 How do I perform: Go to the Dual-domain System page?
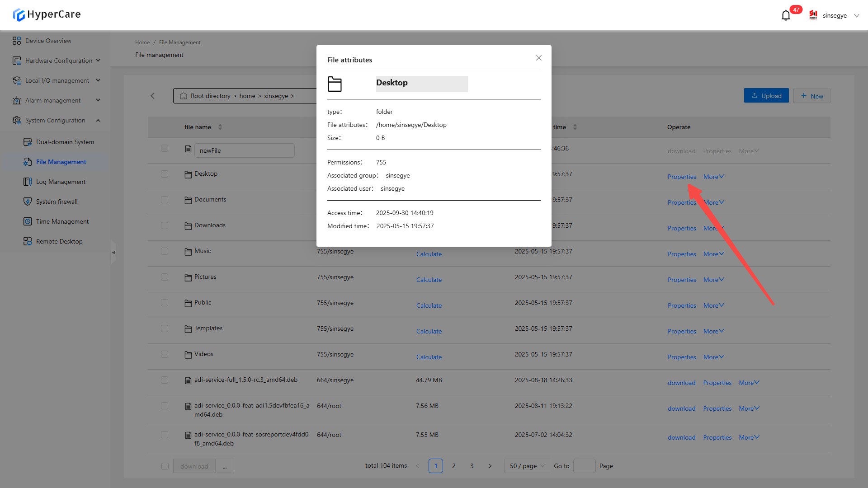(65, 142)
